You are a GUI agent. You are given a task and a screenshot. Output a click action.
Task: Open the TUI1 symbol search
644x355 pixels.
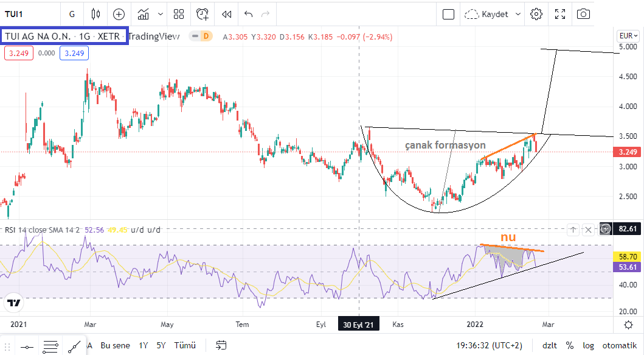point(14,15)
